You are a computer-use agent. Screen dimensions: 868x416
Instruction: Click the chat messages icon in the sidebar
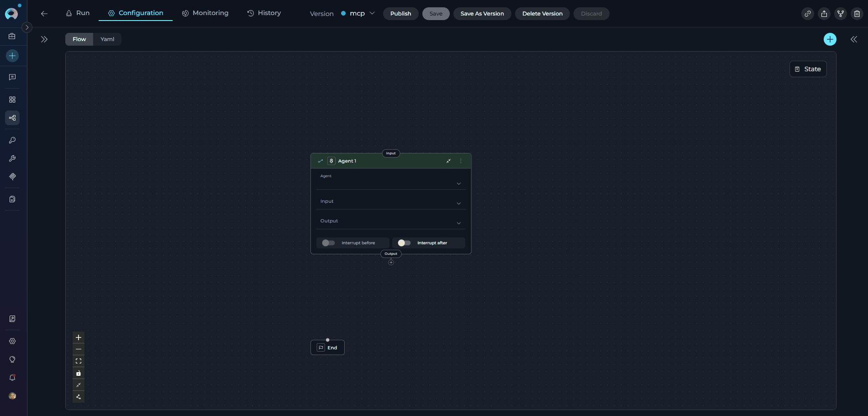pos(12,77)
